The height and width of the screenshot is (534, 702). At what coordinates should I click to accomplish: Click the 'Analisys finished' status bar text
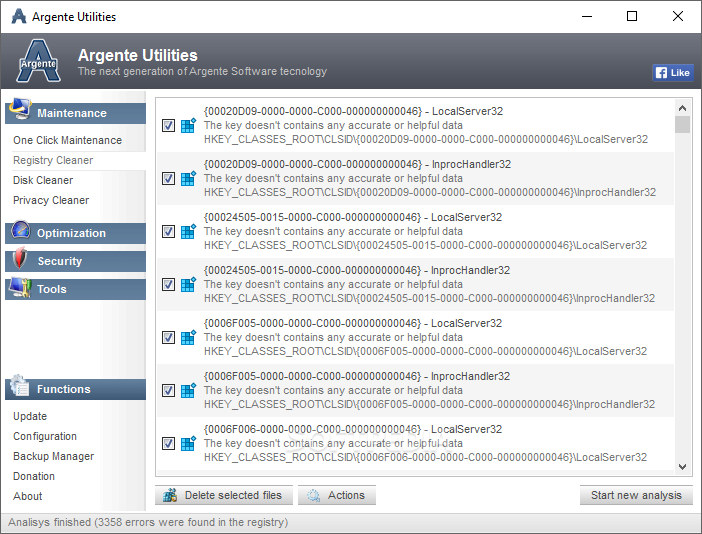148,522
